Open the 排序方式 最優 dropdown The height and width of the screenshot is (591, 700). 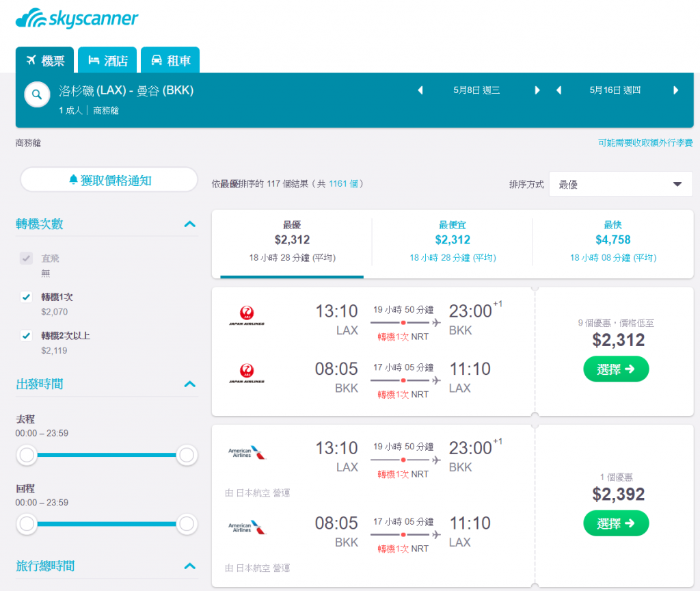tap(621, 184)
